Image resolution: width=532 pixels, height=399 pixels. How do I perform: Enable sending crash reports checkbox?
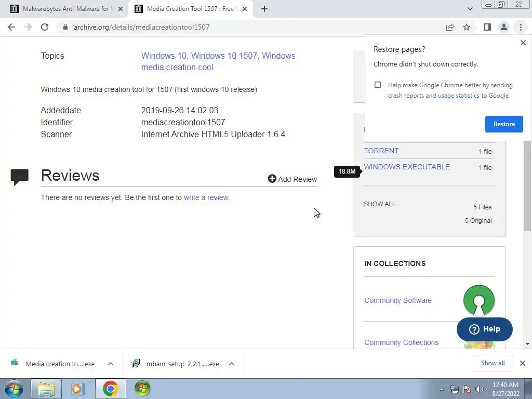(x=378, y=85)
